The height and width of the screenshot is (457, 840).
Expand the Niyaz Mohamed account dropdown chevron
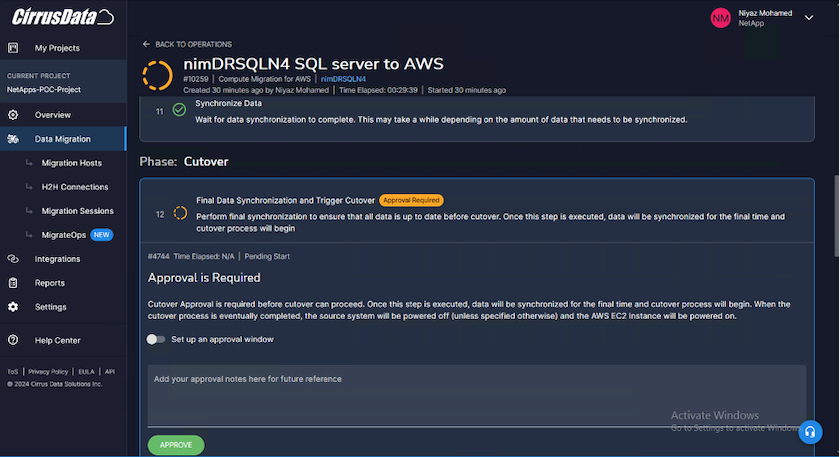pos(809,18)
